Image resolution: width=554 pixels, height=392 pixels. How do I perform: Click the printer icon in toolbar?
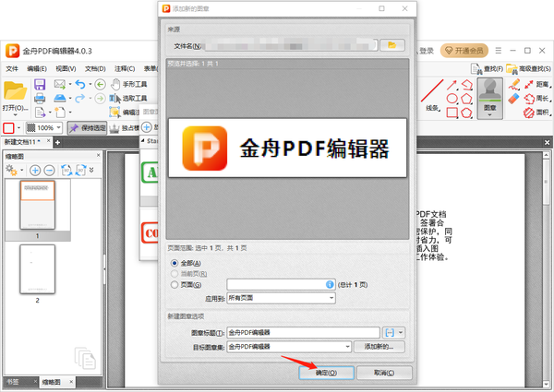point(40,99)
